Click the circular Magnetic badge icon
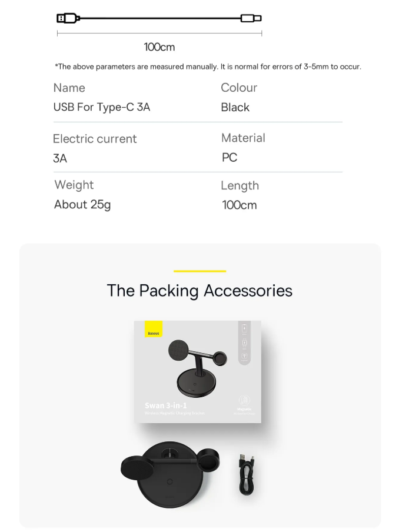This screenshot has height=532, width=399. pyautogui.click(x=244, y=401)
